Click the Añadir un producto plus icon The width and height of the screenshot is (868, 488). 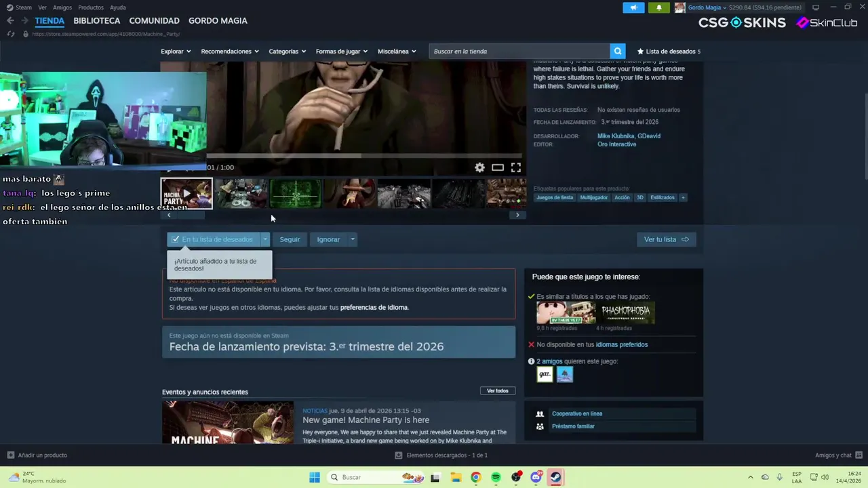coord(10,455)
